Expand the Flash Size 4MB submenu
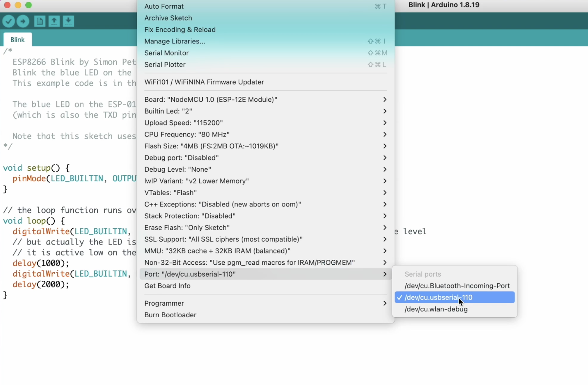Screen dimensions: 588x385 coord(266,146)
